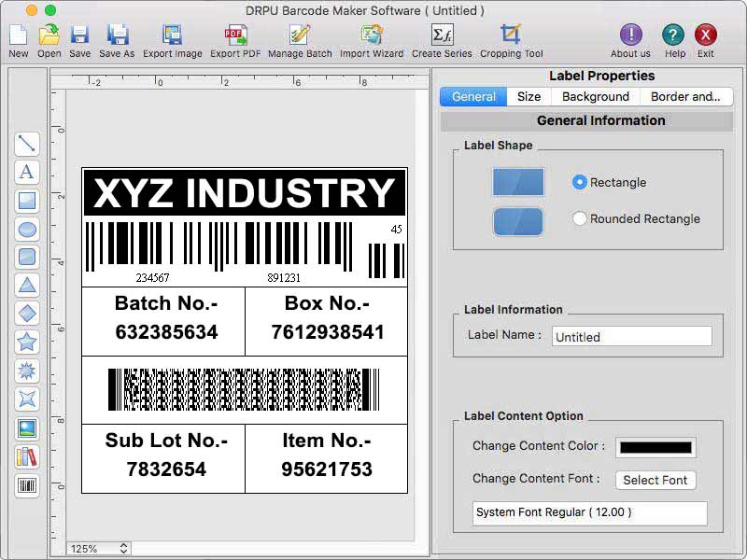Image resolution: width=747 pixels, height=560 pixels.
Task: Choose the Rounded Rectangle radio button
Action: [x=580, y=219]
